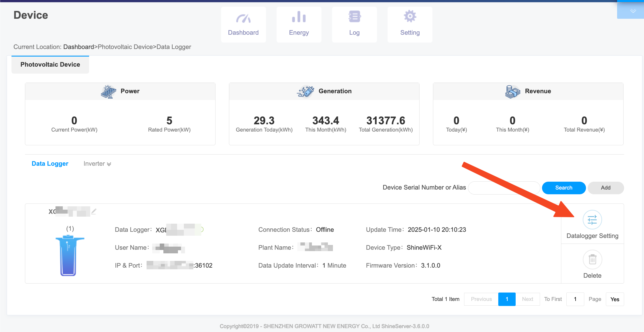Click the Yes page jump button
Screen dimensions: 644x332
(x=615, y=299)
